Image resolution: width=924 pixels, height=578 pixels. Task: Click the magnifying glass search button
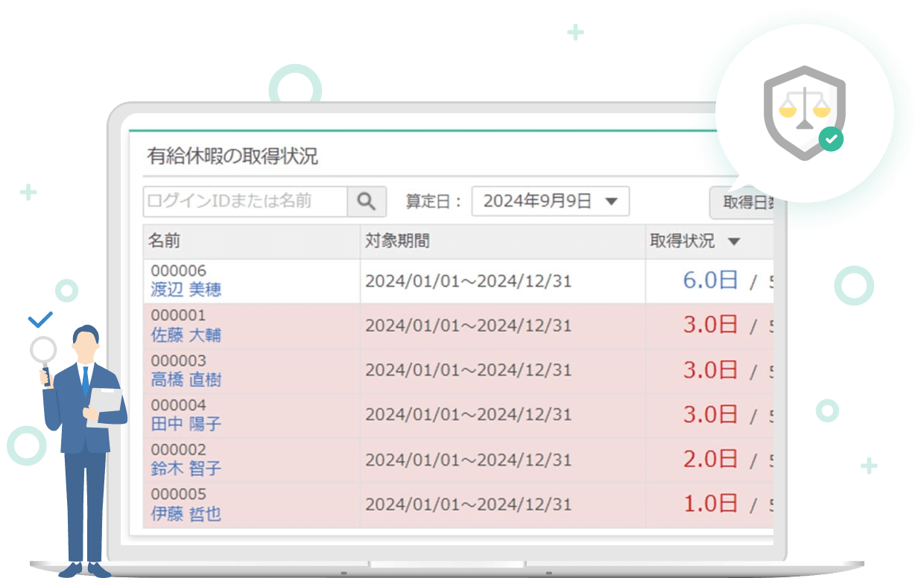tap(367, 201)
